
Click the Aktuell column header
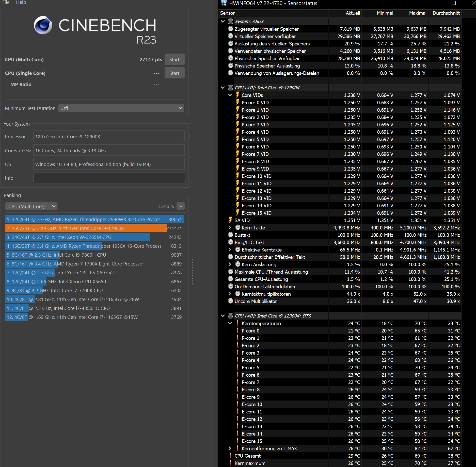pyautogui.click(x=345, y=13)
